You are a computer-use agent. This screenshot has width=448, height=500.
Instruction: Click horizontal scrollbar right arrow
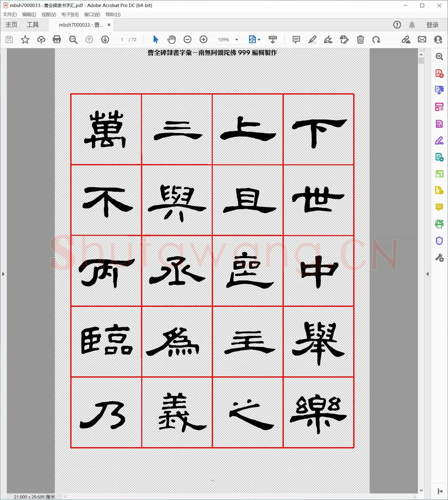pos(415,497)
